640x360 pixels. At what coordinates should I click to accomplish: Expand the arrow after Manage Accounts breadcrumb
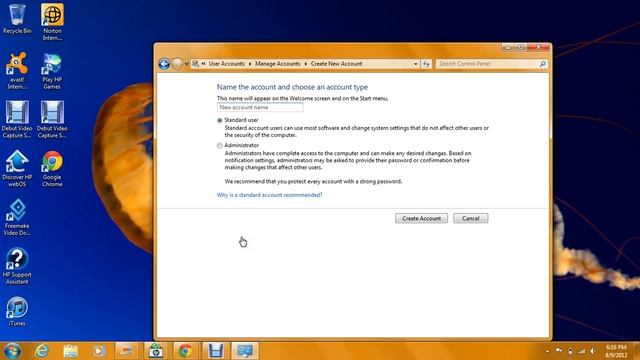click(x=305, y=64)
